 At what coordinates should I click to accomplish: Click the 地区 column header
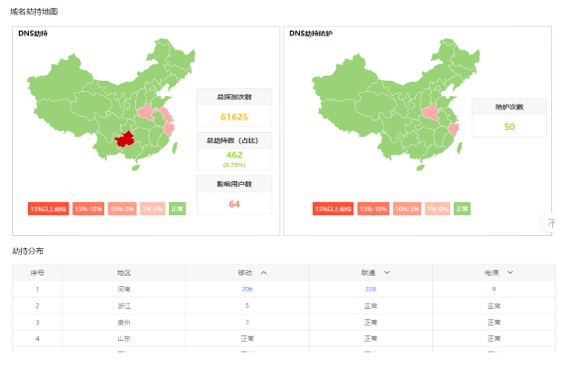[124, 273]
